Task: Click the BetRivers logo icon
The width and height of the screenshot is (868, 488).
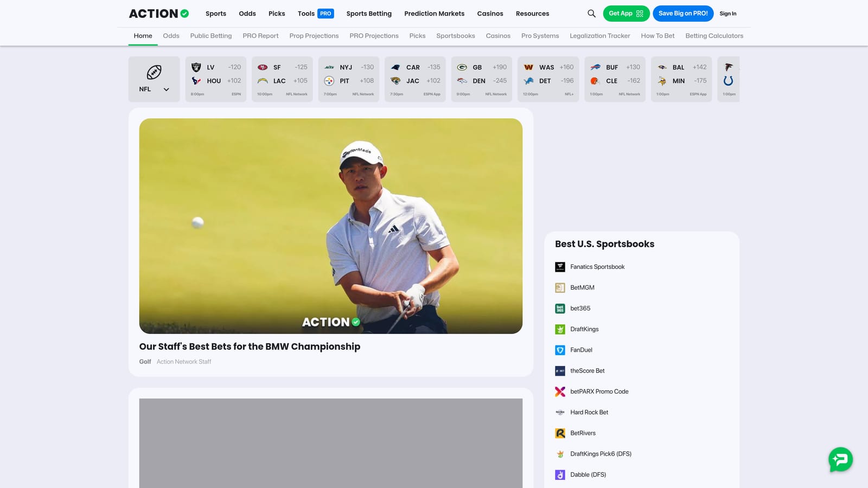Action: pos(560,433)
